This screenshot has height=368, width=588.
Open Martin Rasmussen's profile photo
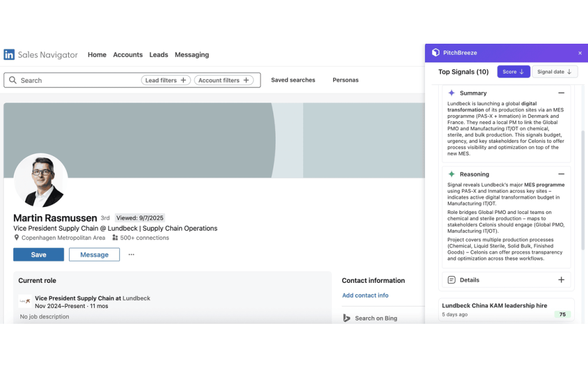coord(41,181)
